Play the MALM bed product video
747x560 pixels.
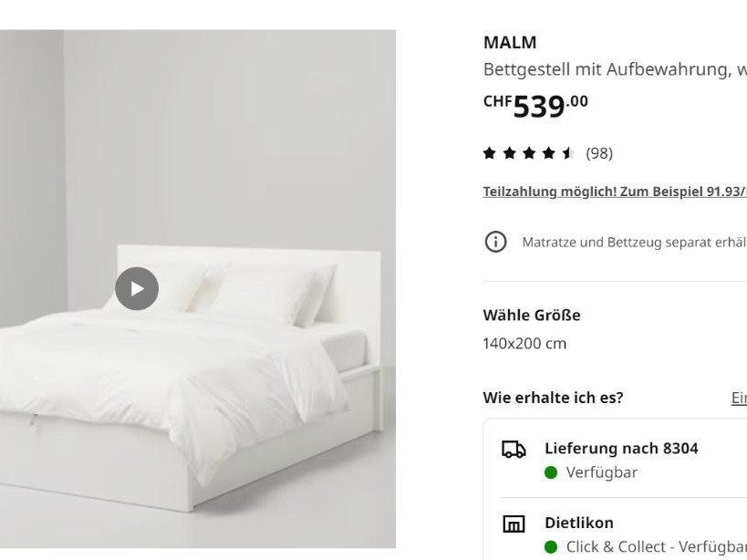pos(138,287)
